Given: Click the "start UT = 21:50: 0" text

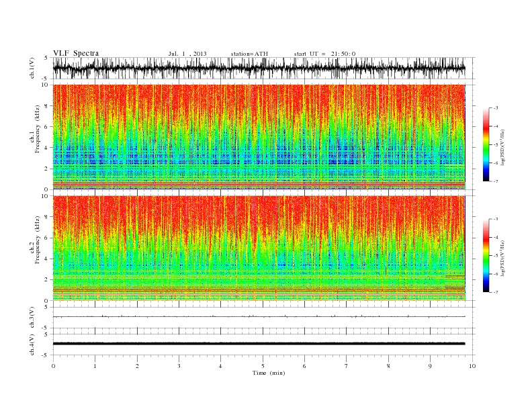Looking at the screenshot, I should coord(324,54).
